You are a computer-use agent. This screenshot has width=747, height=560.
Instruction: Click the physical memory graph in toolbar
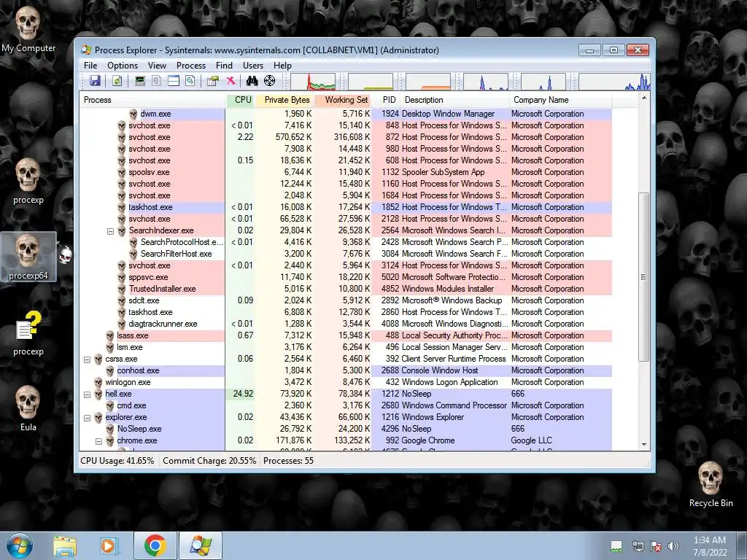point(428,82)
